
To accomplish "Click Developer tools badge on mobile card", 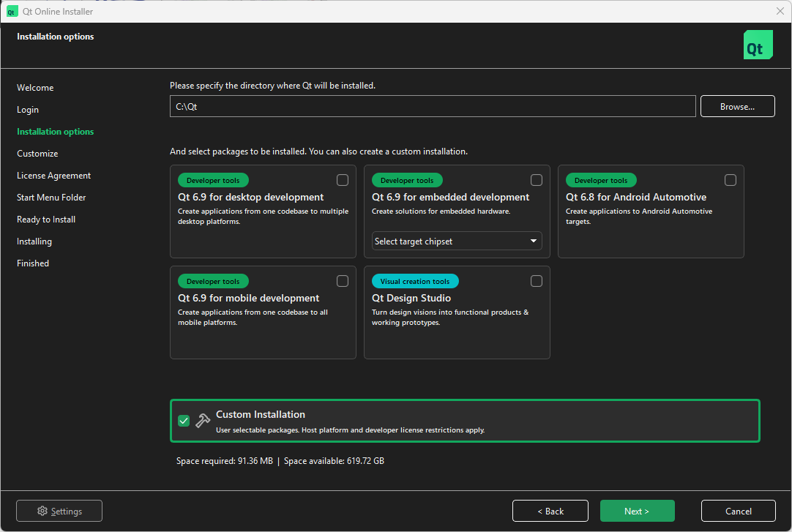I will coord(213,281).
